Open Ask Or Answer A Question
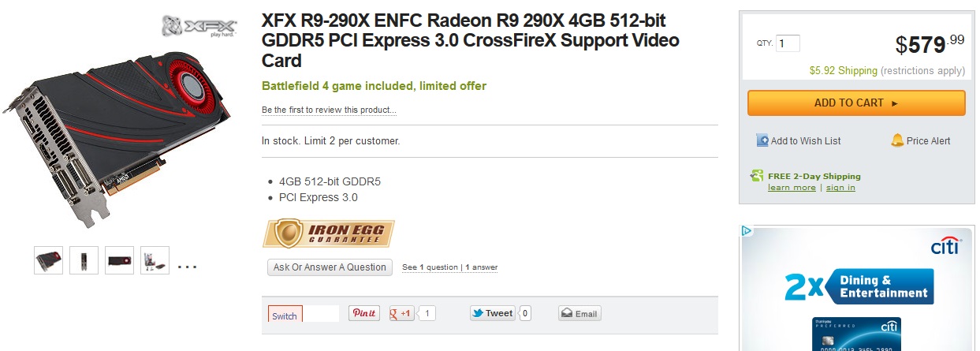This screenshot has height=351, width=980. (330, 267)
